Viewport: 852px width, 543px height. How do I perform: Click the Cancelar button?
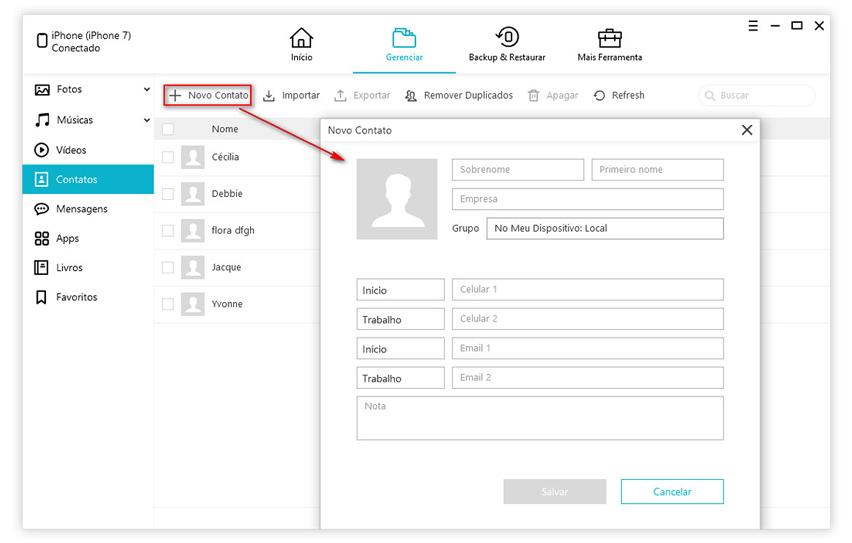click(672, 491)
